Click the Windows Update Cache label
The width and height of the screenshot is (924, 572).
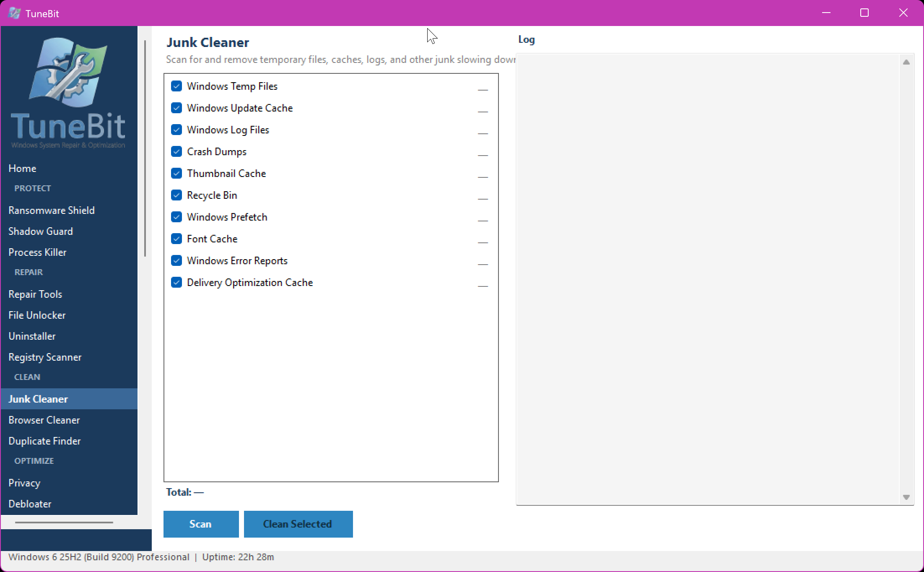tap(240, 108)
